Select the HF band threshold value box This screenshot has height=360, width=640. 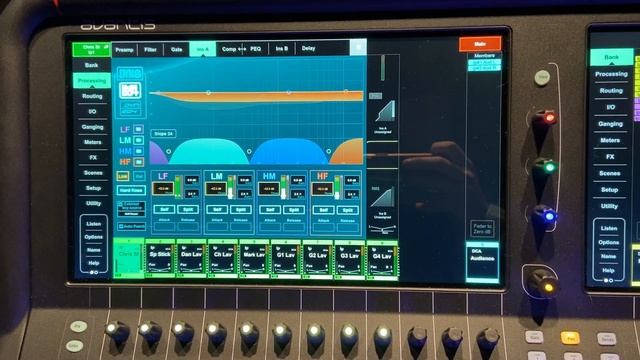tap(322, 189)
